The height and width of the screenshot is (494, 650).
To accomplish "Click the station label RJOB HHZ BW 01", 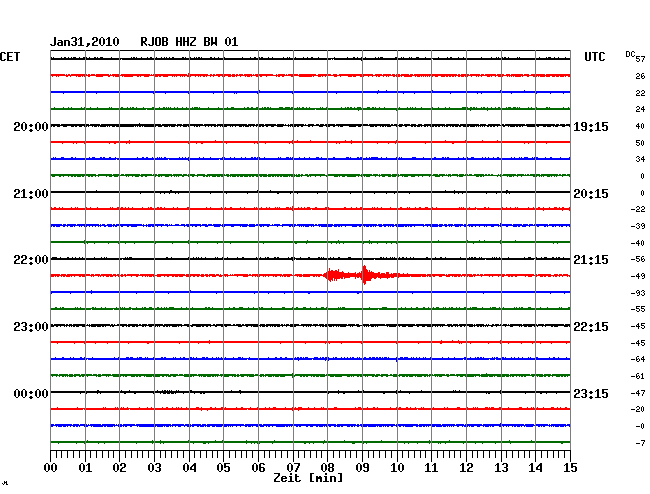I will click(189, 42).
